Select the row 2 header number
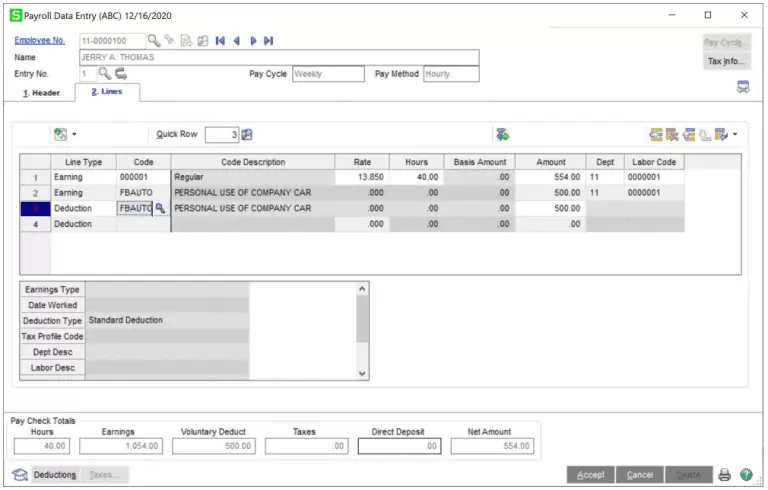 point(35,193)
